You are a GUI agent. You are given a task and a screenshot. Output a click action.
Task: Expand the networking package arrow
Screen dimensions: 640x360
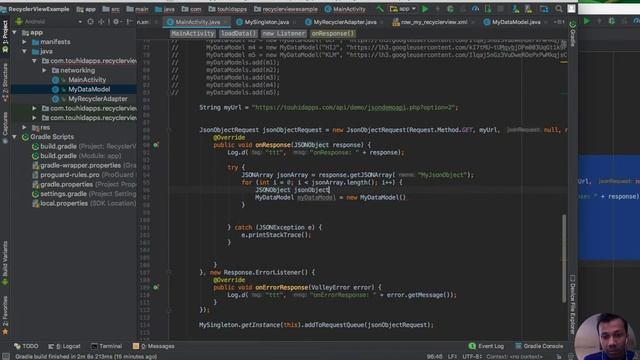pos(44,70)
